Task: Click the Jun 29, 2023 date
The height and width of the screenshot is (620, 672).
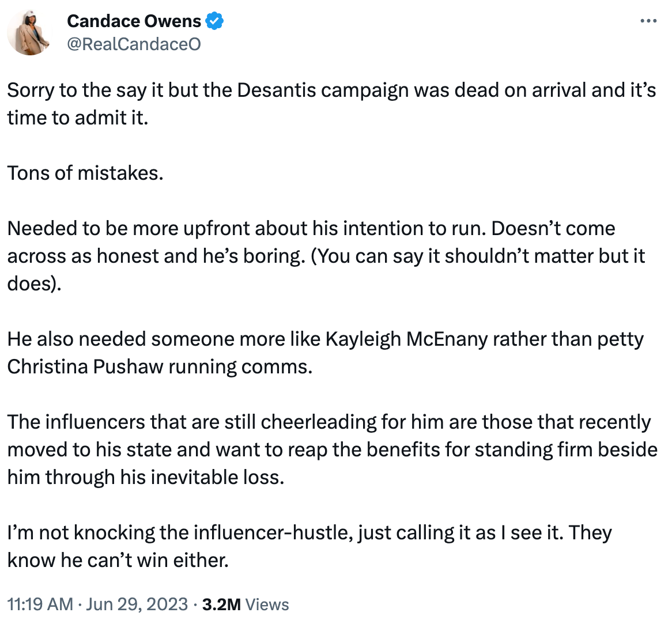Action: tap(137, 604)
